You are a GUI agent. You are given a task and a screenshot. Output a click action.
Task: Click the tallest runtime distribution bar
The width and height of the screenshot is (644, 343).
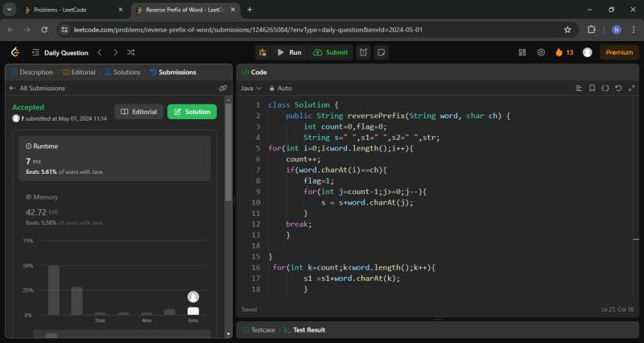(54, 290)
